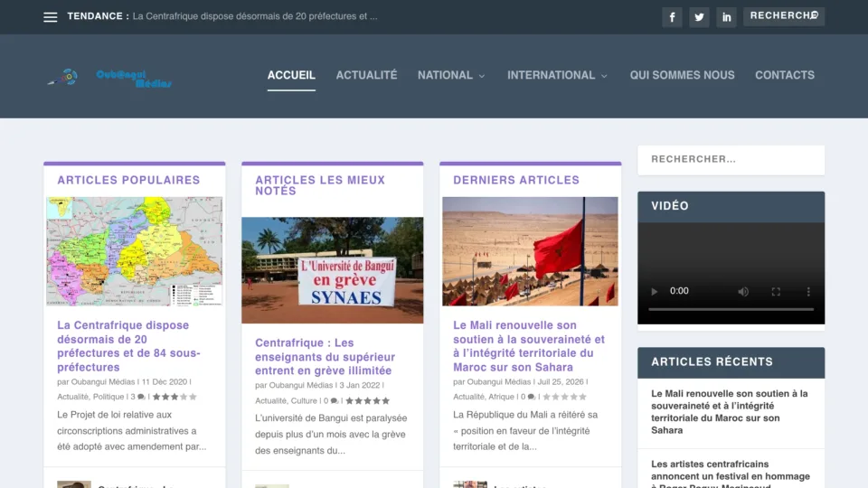Open article 'La Centrafrique dispose désormais de 20 préfectures'
This screenshot has width=868, height=488.
click(129, 346)
